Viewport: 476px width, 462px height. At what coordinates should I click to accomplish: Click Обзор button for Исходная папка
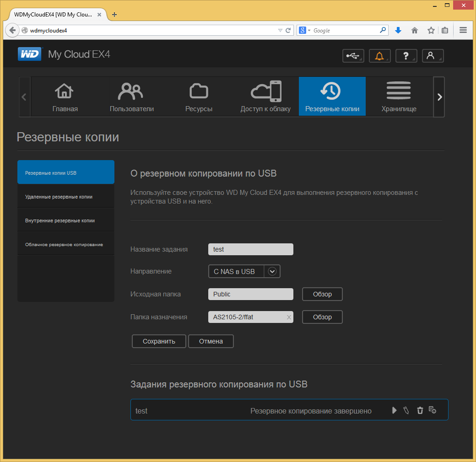tap(322, 294)
